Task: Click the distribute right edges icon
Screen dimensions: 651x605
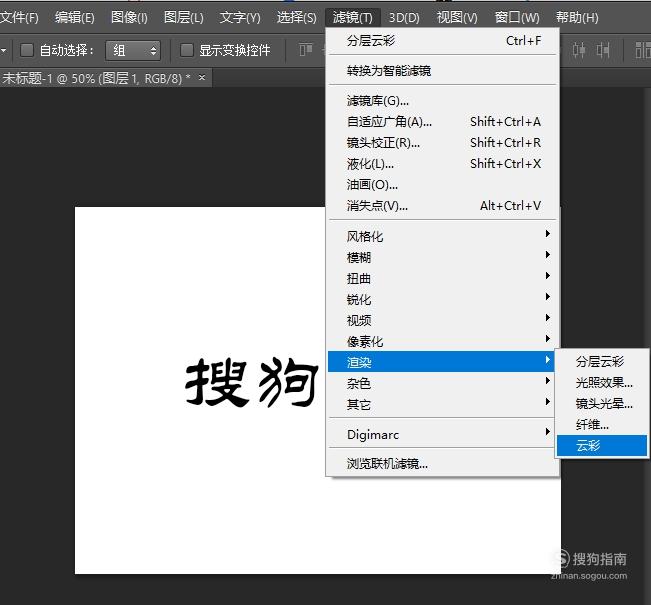Action: tap(603, 50)
